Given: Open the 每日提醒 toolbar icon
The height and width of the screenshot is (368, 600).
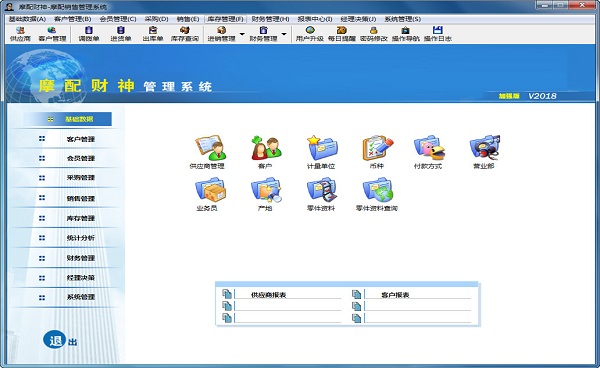Looking at the screenshot, I should (x=342, y=34).
